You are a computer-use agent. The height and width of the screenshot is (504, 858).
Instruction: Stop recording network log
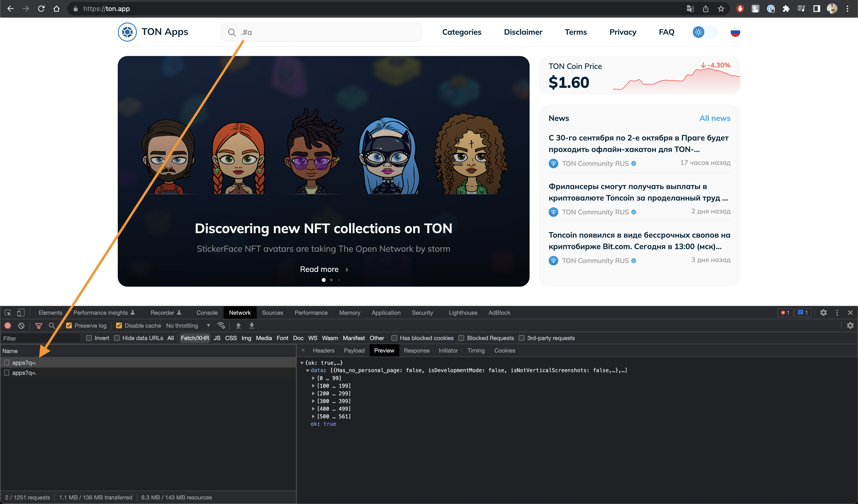click(8, 325)
